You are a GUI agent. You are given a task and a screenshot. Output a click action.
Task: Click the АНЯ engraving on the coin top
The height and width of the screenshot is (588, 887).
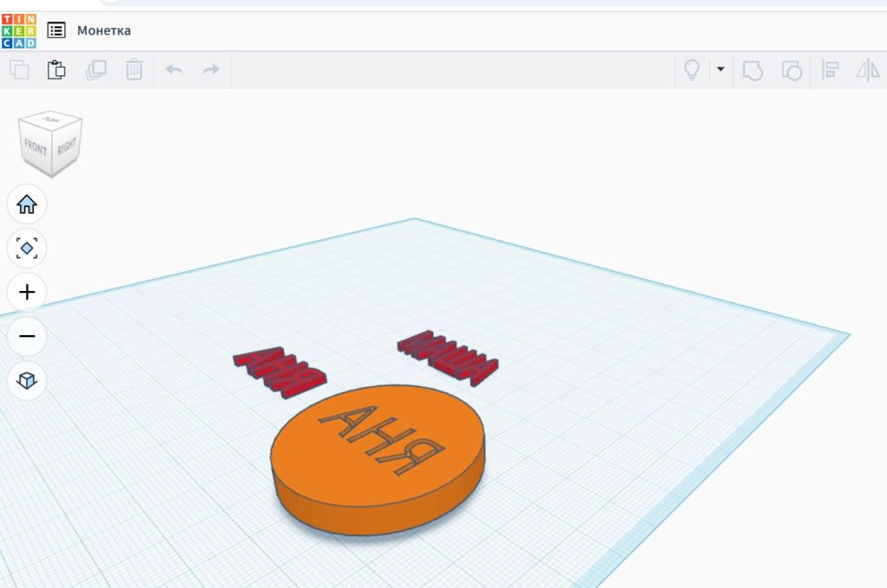(382, 439)
